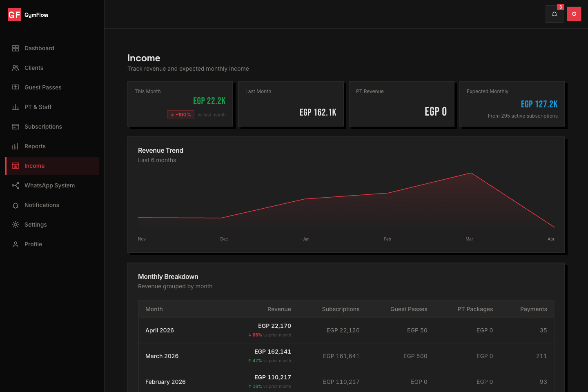Open Subscriptions from the sidebar
Viewport: 588px width, 392px height.
[43, 127]
